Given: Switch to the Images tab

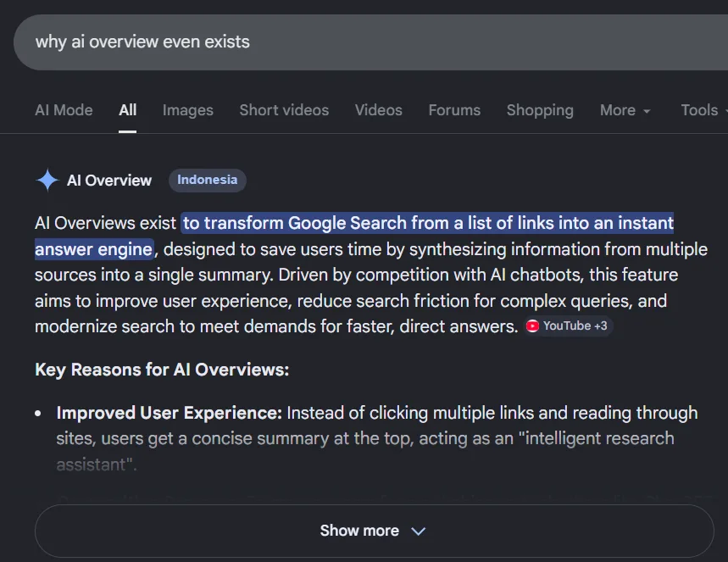Looking at the screenshot, I should pyautogui.click(x=187, y=110).
